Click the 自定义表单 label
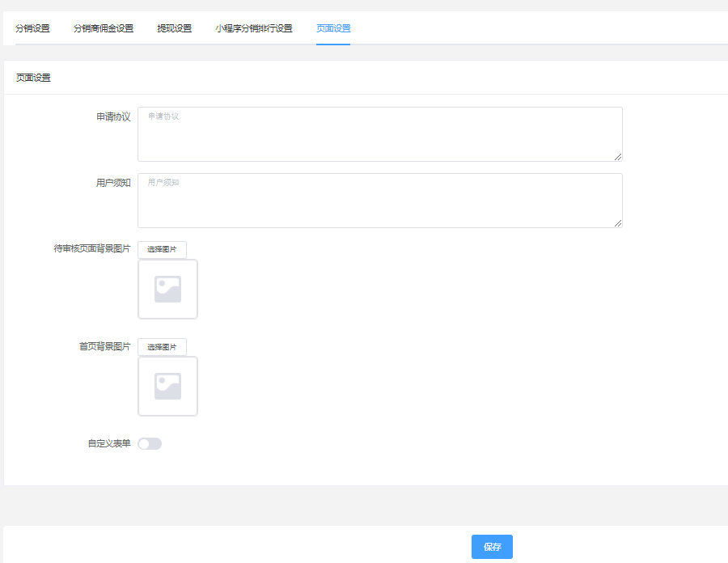 click(109, 443)
